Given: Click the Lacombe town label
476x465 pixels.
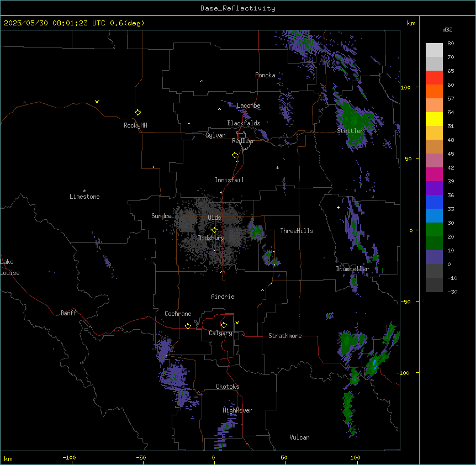Looking at the screenshot, I should [248, 105].
